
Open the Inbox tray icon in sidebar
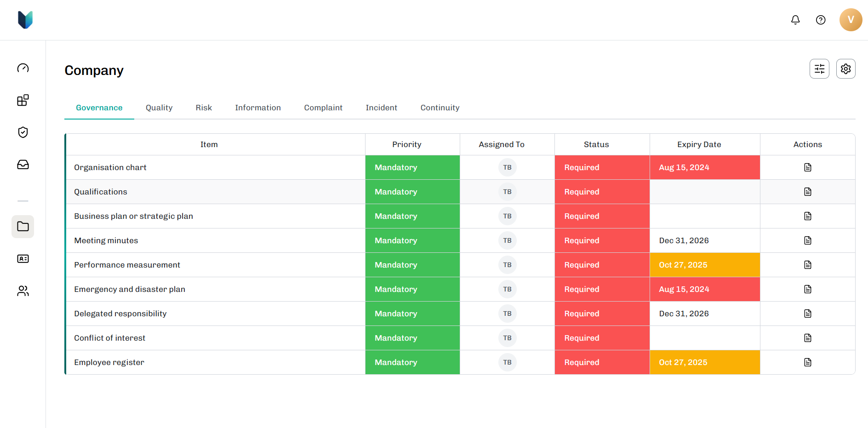[x=23, y=164]
